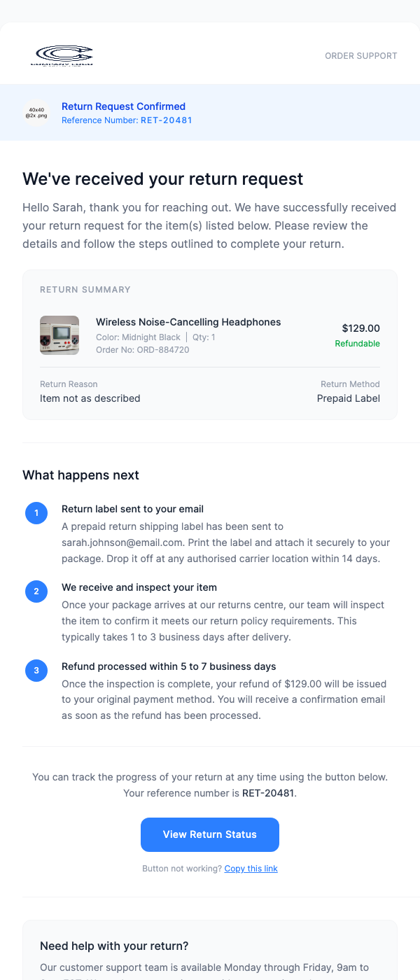Click the ORDER SUPPORT header label
Image resolution: width=420 pixels, height=980 pixels.
coord(360,56)
